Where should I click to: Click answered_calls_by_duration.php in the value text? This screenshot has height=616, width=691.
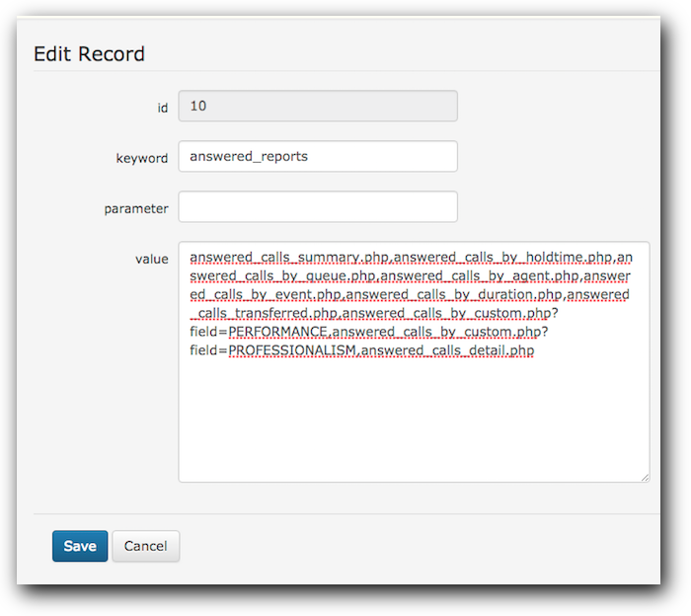click(x=454, y=294)
